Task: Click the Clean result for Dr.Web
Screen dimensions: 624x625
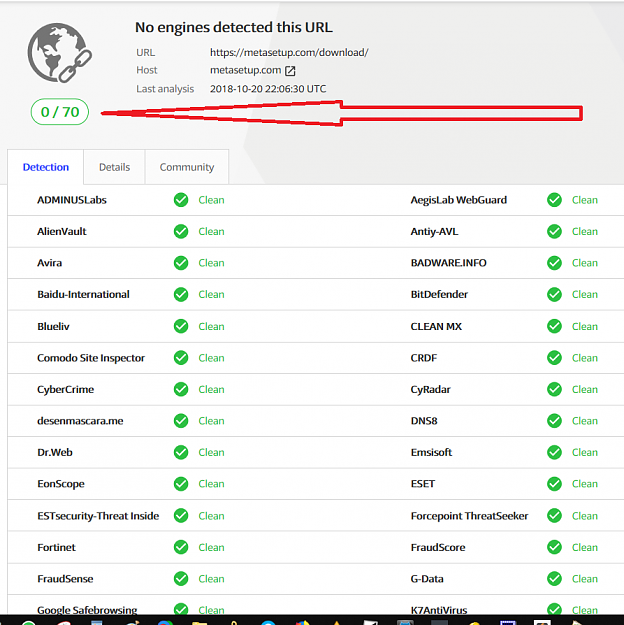Action: pyautogui.click(x=211, y=452)
